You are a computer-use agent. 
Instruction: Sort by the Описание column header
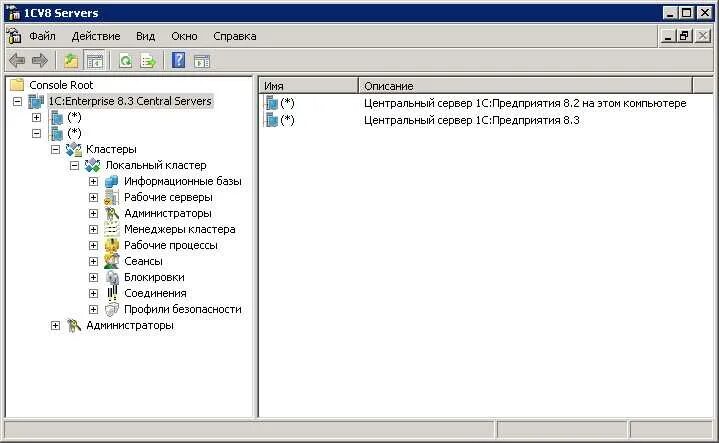point(525,86)
